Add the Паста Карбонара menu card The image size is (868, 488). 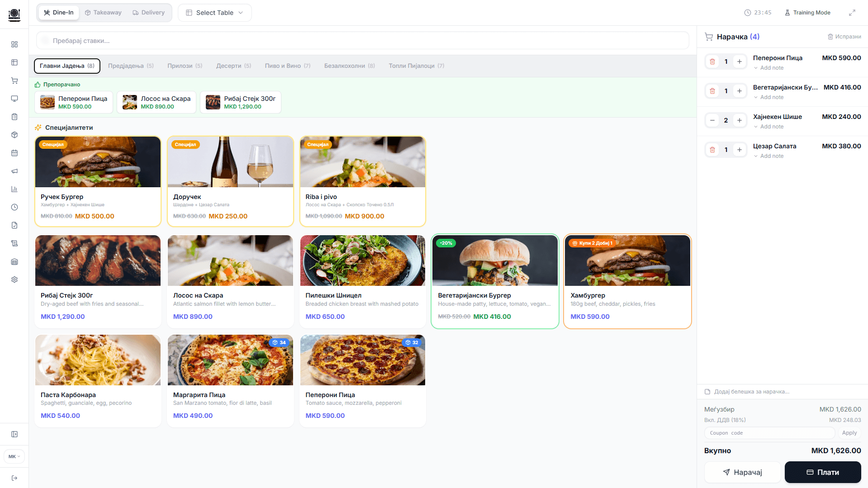click(x=98, y=381)
